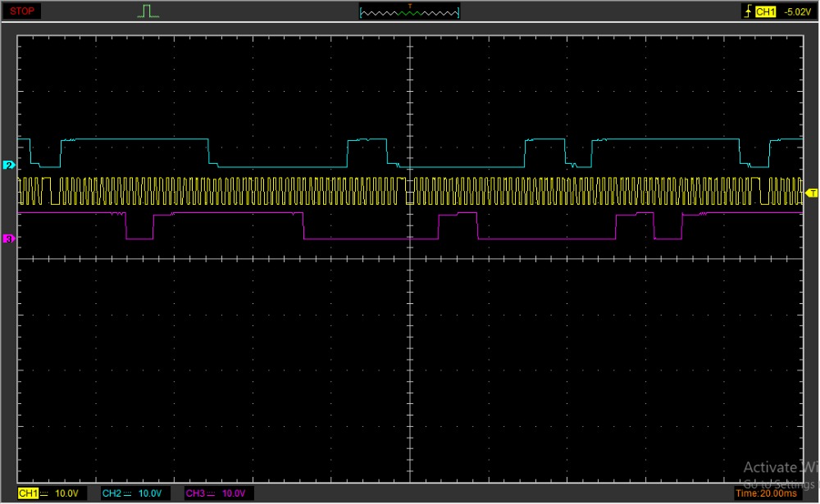Click the cyan channel 2 ground marker
Image resolution: width=820 pixels, height=504 pixels.
pyautogui.click(x=9, y=166)
